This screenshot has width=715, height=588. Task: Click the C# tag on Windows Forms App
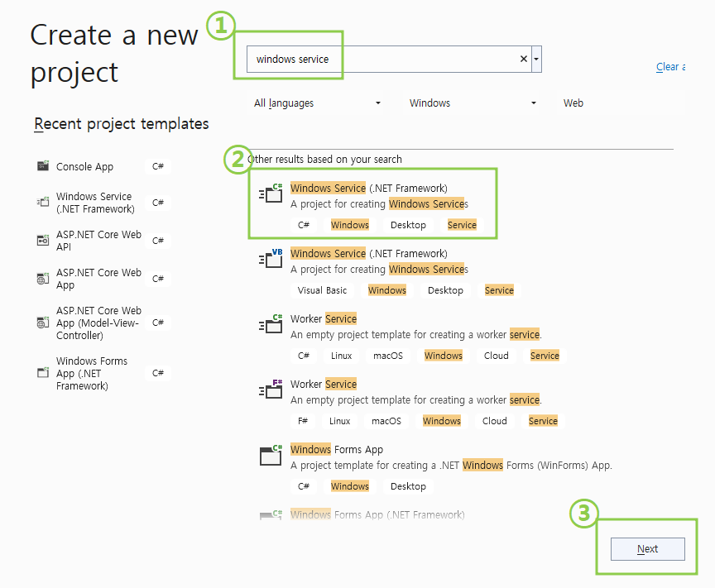click(303, 486)
